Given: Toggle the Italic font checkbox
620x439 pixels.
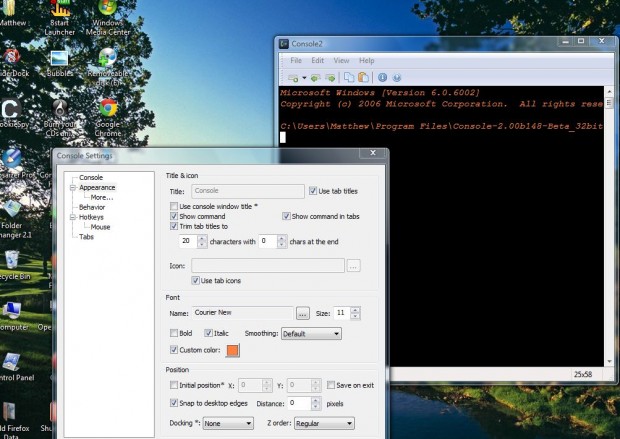Looking at the screenshot, I should point(208,333).
